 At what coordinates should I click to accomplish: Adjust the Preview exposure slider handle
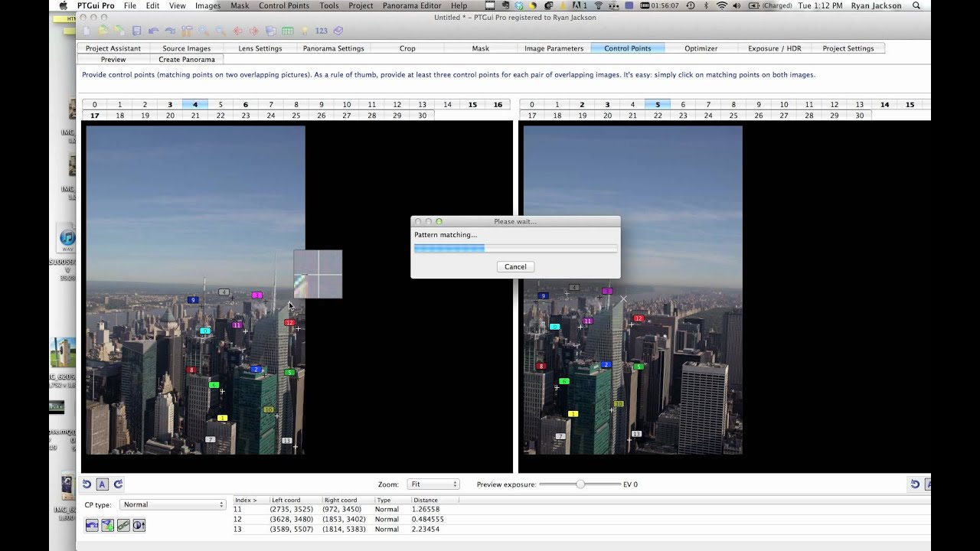tap(580, 484)
